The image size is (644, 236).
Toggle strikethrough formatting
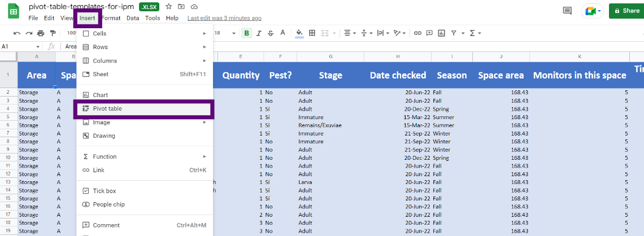pyautogui.click(x=271, y=33)
